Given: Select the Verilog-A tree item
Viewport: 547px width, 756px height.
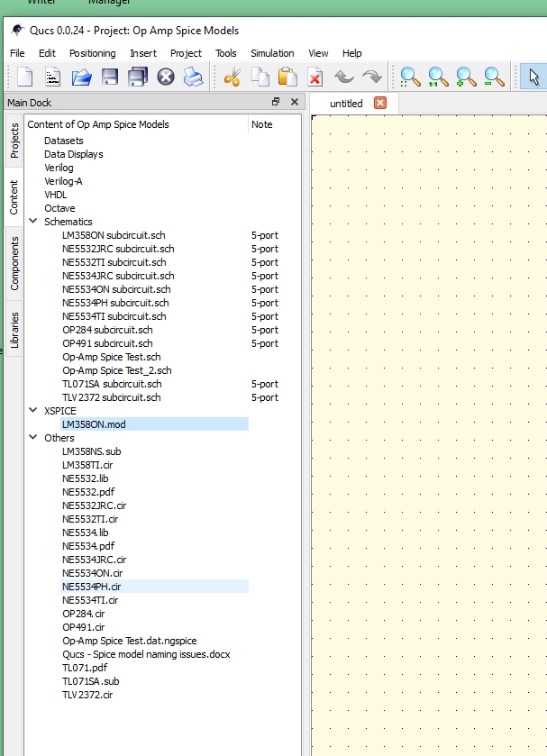Looking at the screenshot, I should [63, 181].
